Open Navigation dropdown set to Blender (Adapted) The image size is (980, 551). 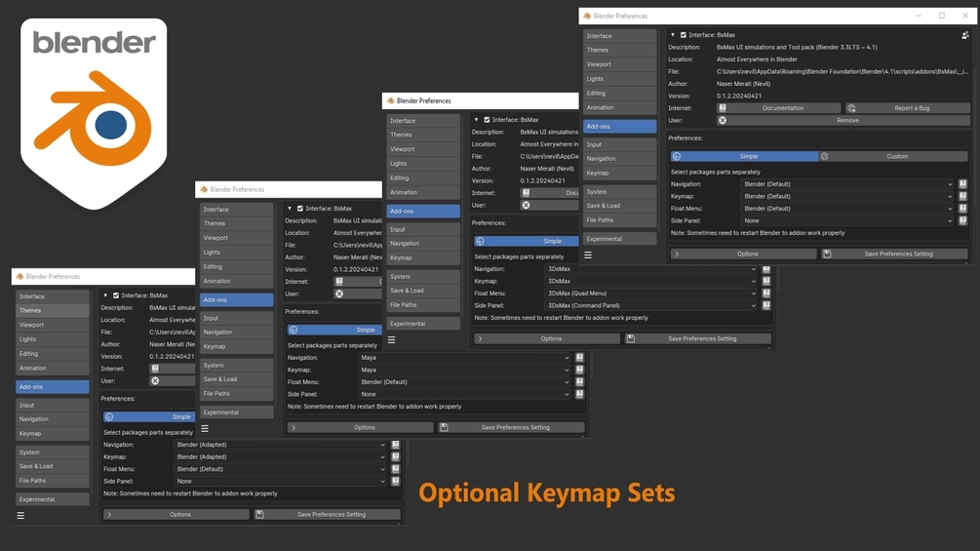point(281,445)
